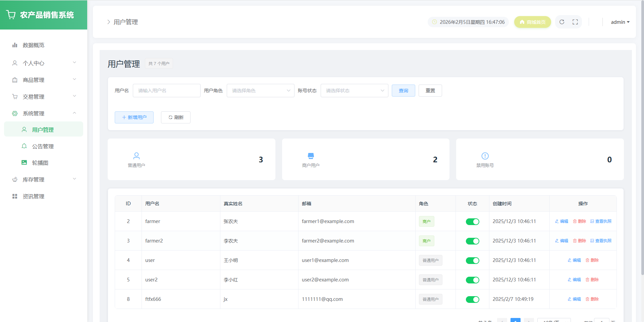Click the 查询 search button
This screenshot has height=322, width=644.
click(404, 91)
